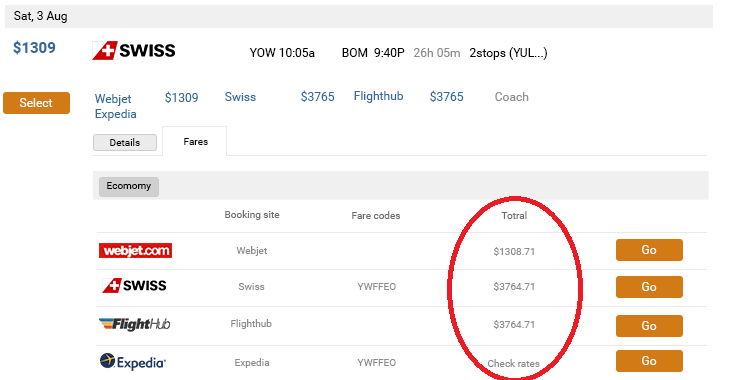The width and height of the screenshot is (740, 380).
Task: Click the webjet.com logo
Action: (x=135, y=250)
